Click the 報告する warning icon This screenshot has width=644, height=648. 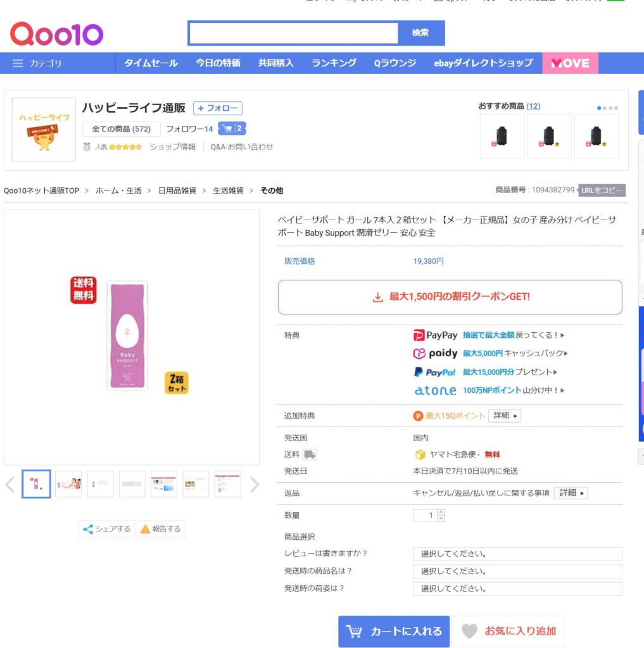tap(145, 529)
